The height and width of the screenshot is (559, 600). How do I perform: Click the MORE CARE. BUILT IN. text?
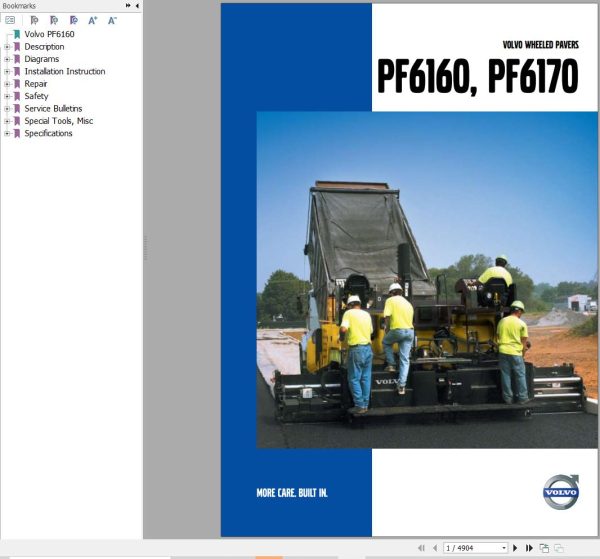click(292, 493)
